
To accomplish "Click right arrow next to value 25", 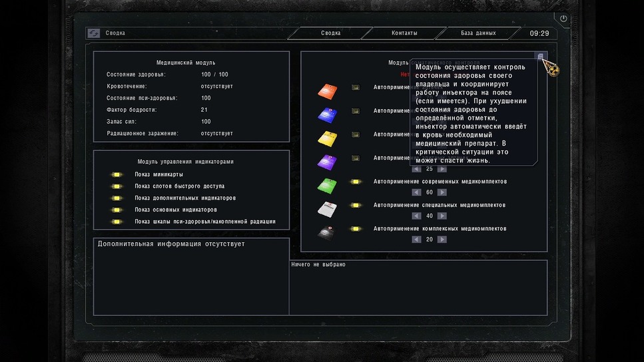I will point(442,168).
